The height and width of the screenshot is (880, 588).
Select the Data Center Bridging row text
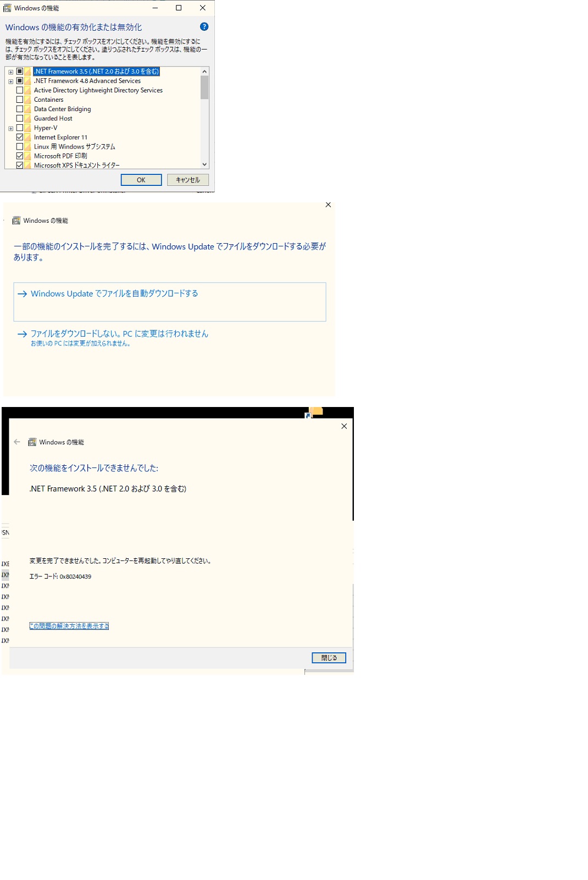click(x=63, y=109)
